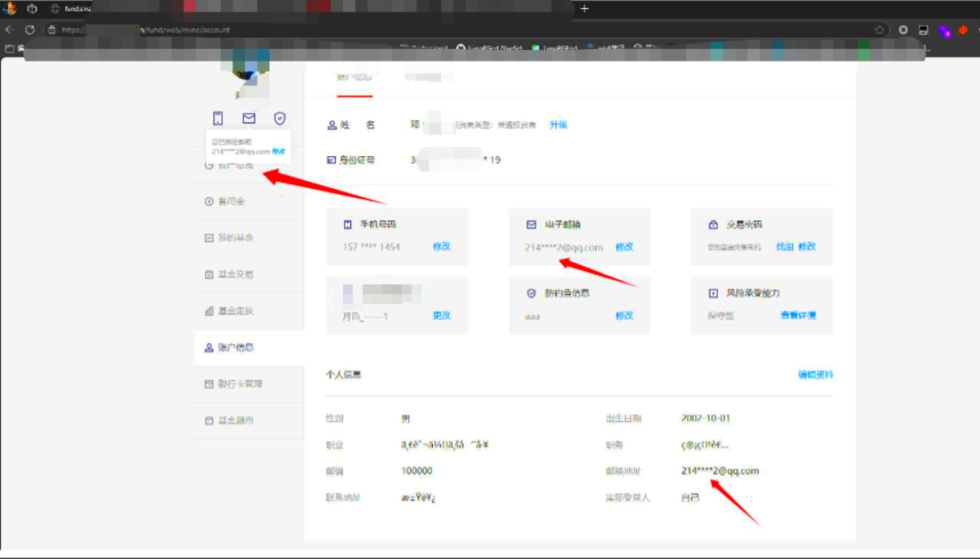Click 编辑资料 to edit personal info

pyautogui.click(x=815, y=375)
